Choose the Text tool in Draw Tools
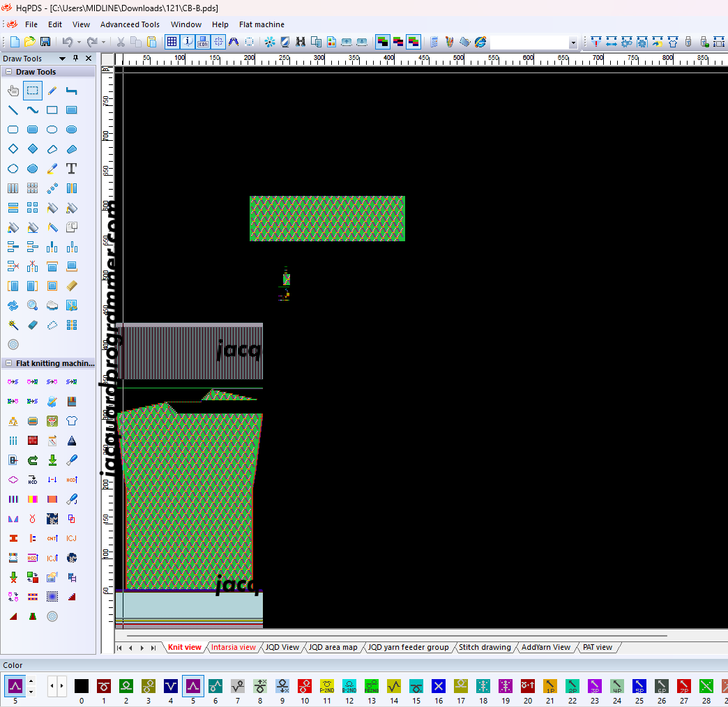The image size is (728, 707). (x=71, y=169)
